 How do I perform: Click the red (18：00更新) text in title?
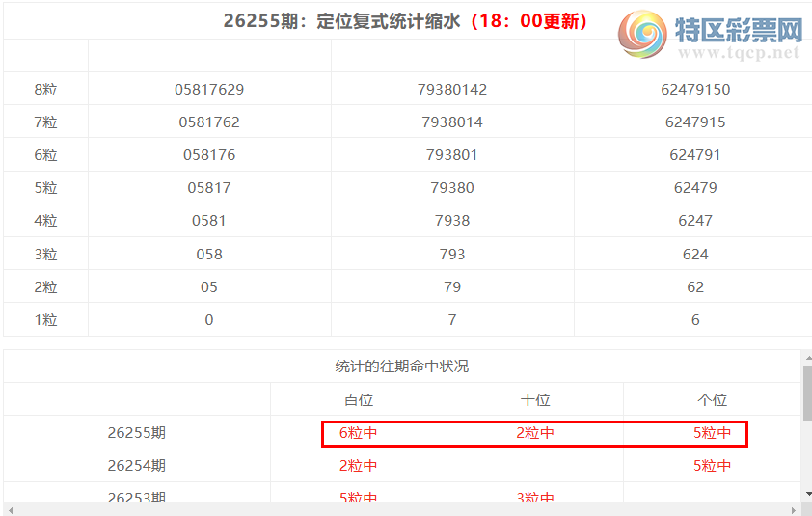click(528, 21)
